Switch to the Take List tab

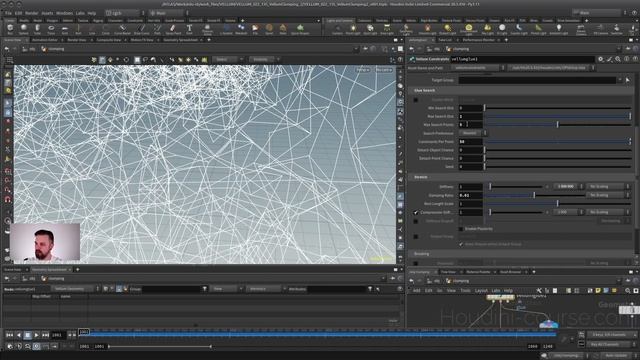(x=445, y=40)
